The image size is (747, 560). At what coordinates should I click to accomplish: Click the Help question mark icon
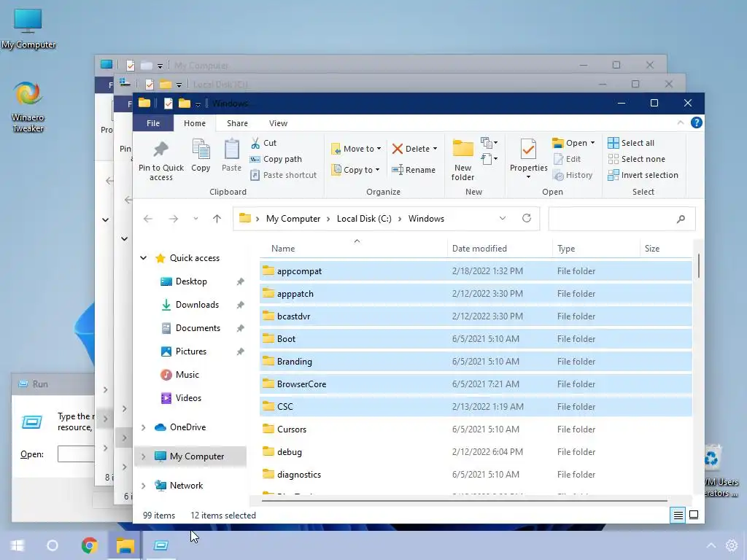(x=696, y=122)
